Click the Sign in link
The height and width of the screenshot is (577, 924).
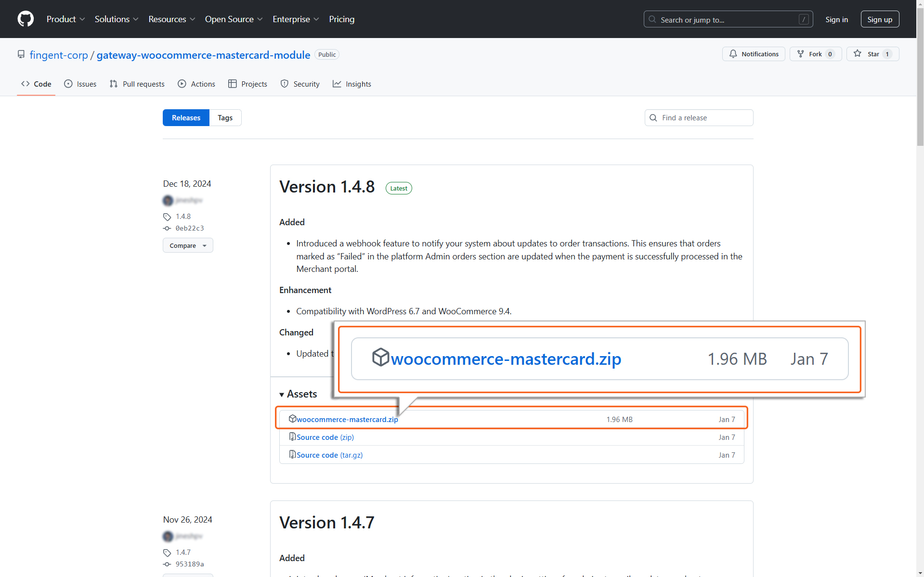(x=836, y=19)
